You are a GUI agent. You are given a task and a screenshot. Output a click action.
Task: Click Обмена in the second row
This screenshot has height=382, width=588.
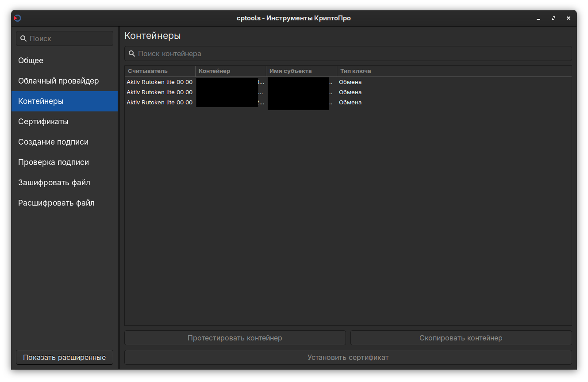[x=350, y=92]
